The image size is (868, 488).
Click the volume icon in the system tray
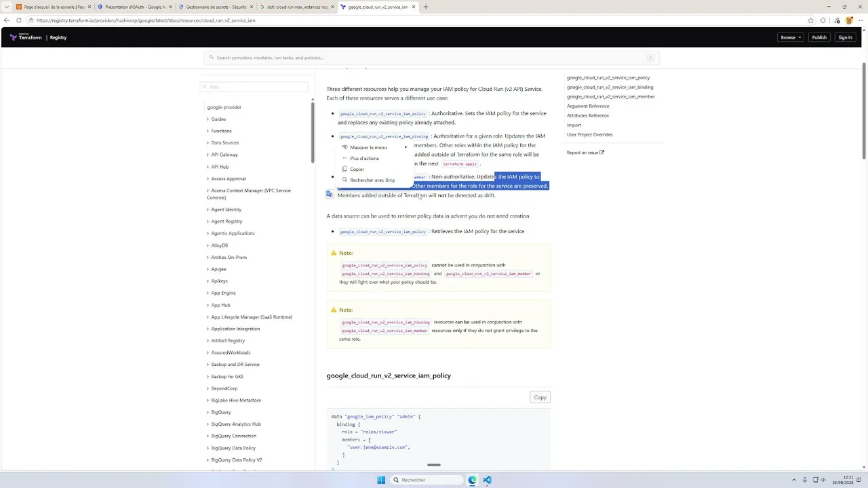tap(823, 480)
